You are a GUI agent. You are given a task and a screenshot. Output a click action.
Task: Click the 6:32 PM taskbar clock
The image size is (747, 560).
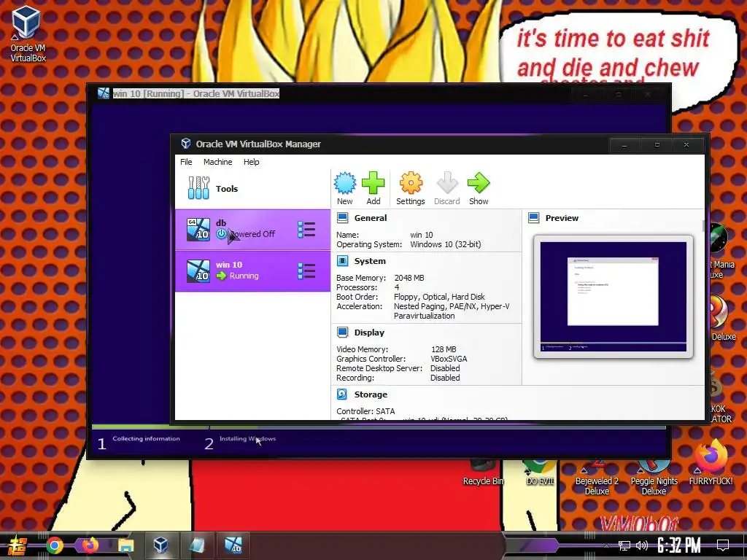678,545
